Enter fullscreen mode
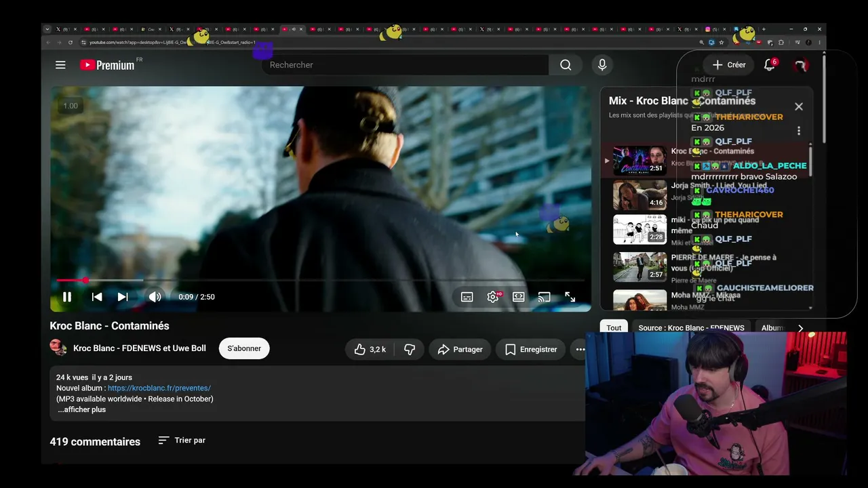Image resolution: width=868 pixels, height=488 pixels. point(570,297)
